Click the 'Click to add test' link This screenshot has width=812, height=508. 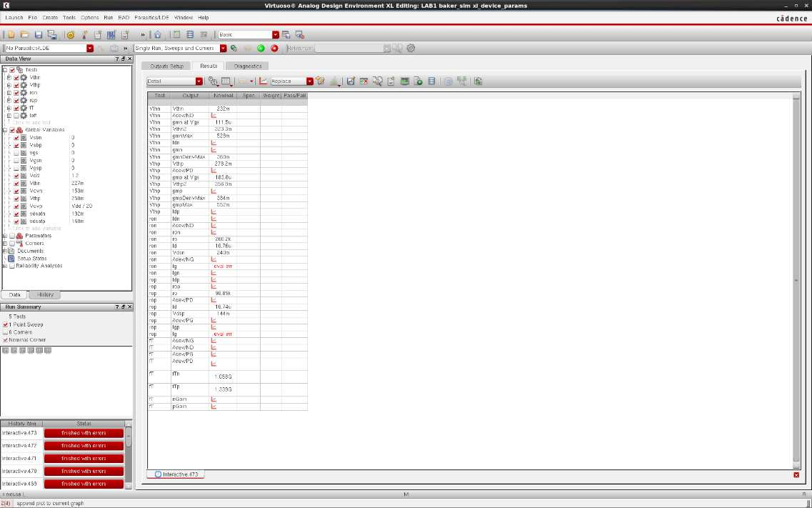pos(31,123)
